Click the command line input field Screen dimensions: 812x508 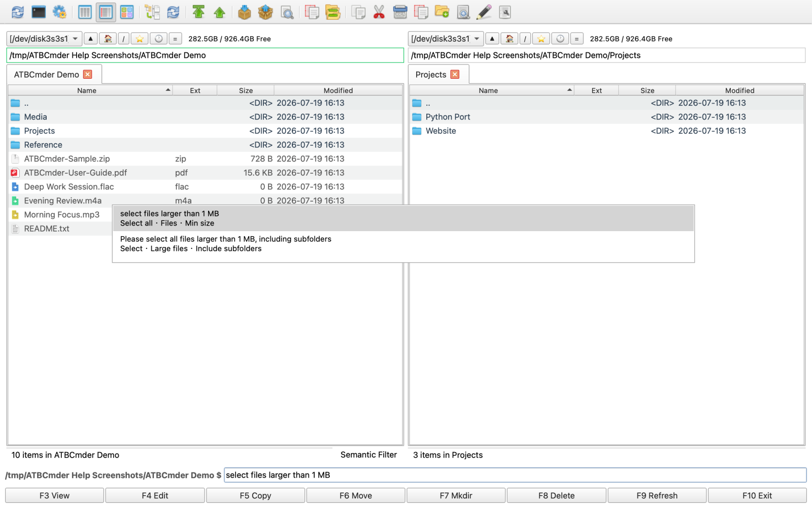[x=515, y=475]
